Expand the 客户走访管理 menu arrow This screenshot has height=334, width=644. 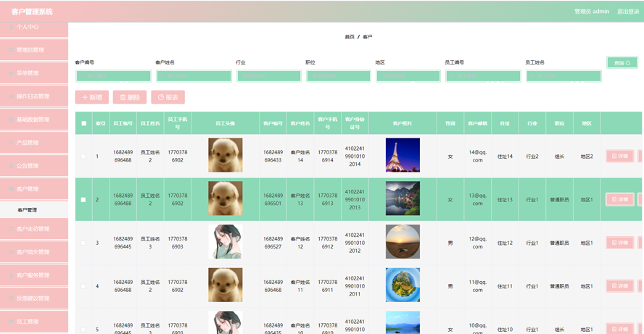[62, 228]
